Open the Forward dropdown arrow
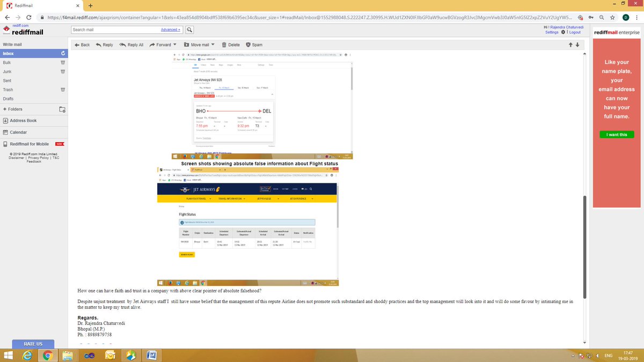This screenshot has width=644, height=362. pyautogui.click(x=174, y=45)
